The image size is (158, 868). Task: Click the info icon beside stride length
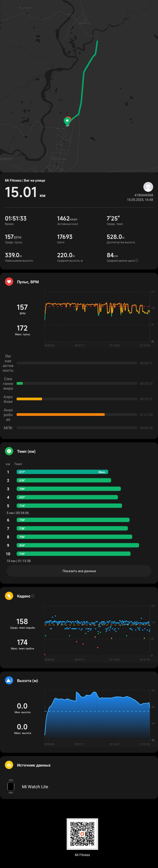click(x=136, y=260)
